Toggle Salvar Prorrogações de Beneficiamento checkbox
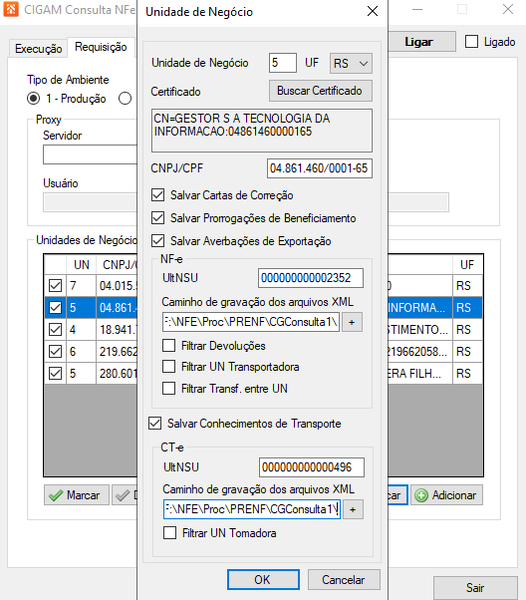Image resolution: width=526 pixels, height=600 pixels. (158, 218)
